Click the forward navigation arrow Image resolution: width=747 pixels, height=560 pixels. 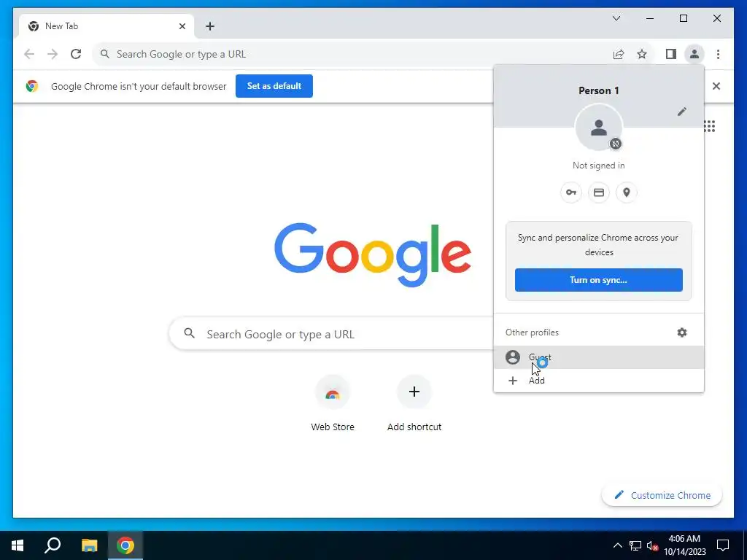[53, 54]
